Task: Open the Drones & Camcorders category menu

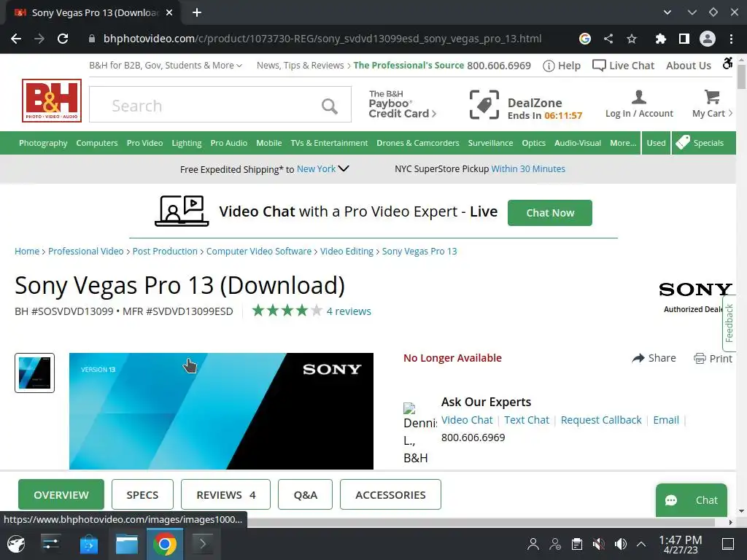Action: tap(418, 143)
